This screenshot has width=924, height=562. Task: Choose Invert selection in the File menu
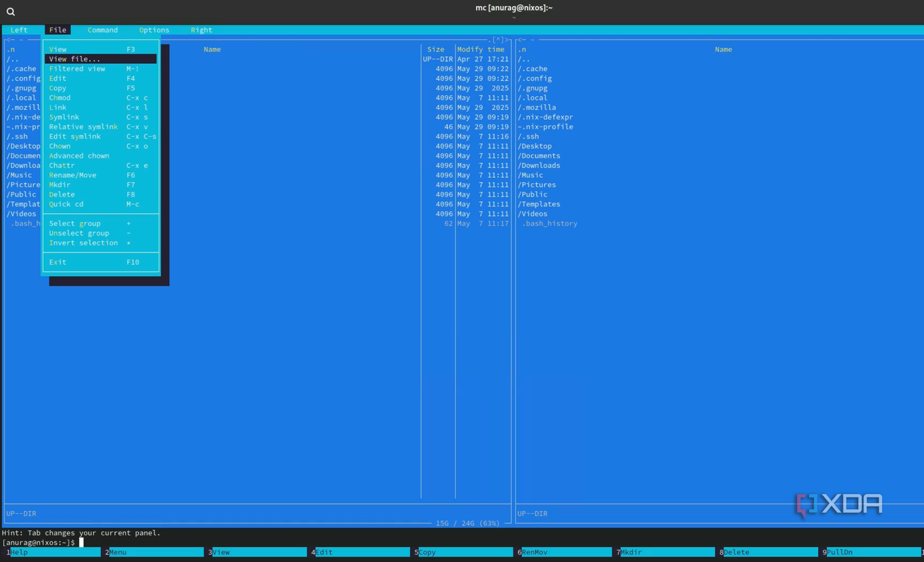pyautogui.click(x=101, y=243)
